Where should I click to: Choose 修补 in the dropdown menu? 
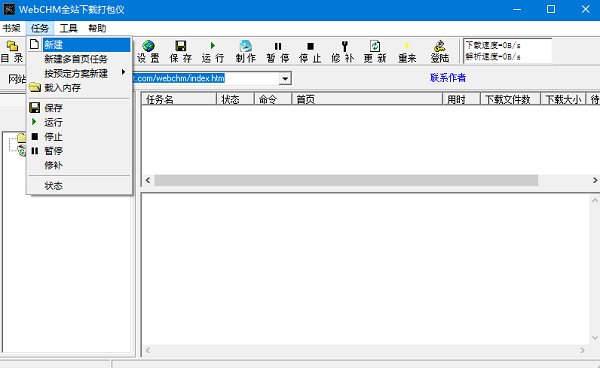(x=79, y=165)
